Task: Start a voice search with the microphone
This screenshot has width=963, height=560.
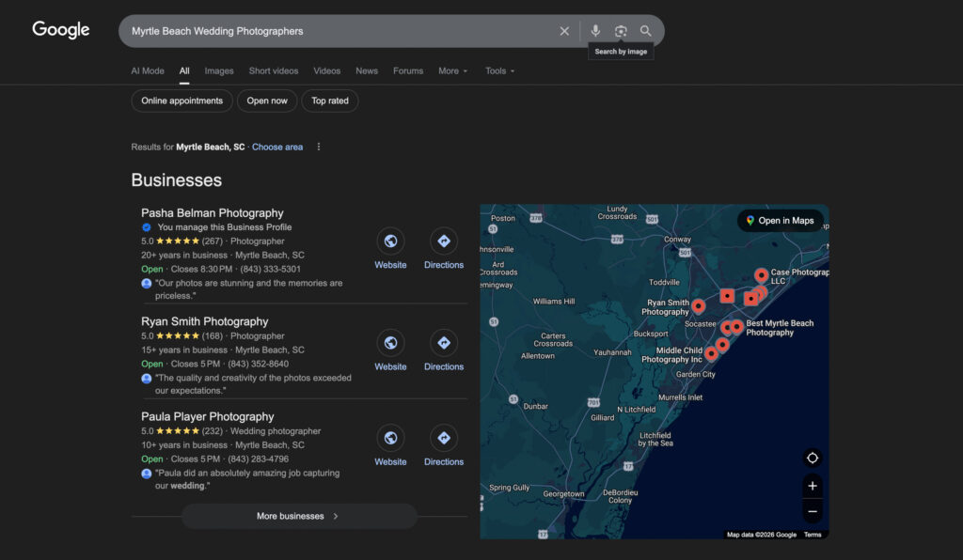Action: [595, 30]
